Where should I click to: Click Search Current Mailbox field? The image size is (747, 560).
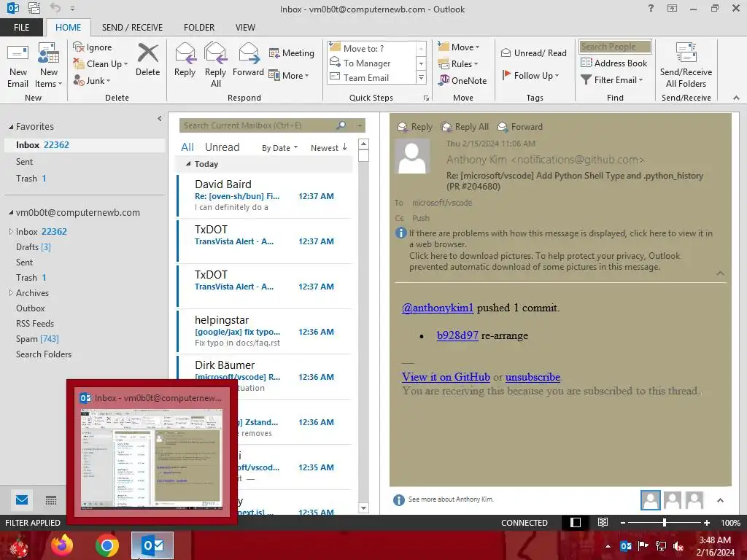(x=258, y=125)
